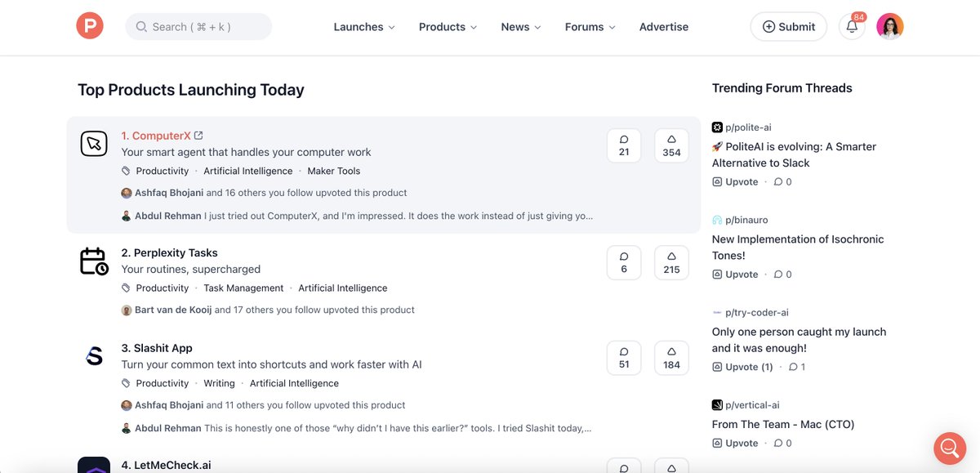980x473 pixels.
Task: Open the user profile avatar menu
Action: coord(890,26)
